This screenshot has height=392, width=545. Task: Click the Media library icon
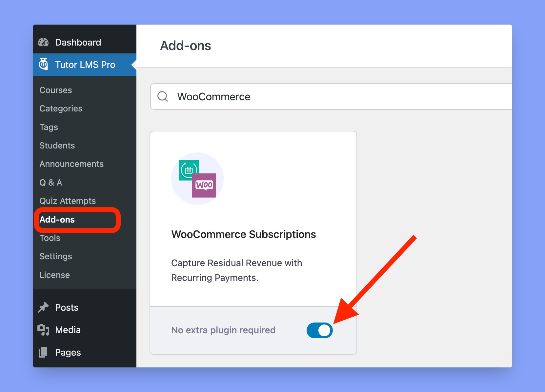43,330
